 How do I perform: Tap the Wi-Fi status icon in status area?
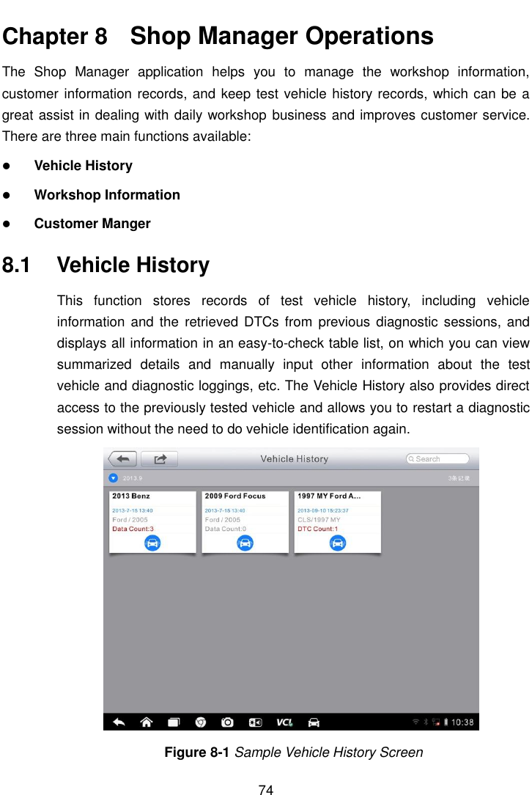pyautogui.click(x=415, y=722)
